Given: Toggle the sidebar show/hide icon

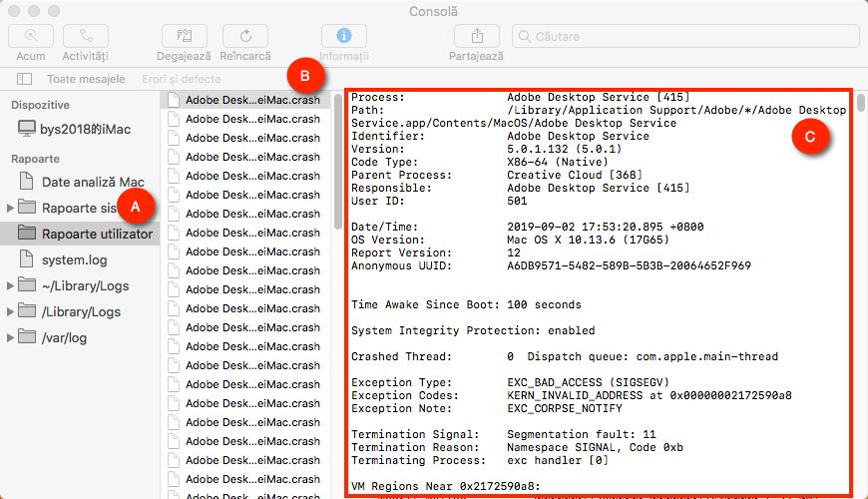Looking at the screenshot, I should (24, 79).
